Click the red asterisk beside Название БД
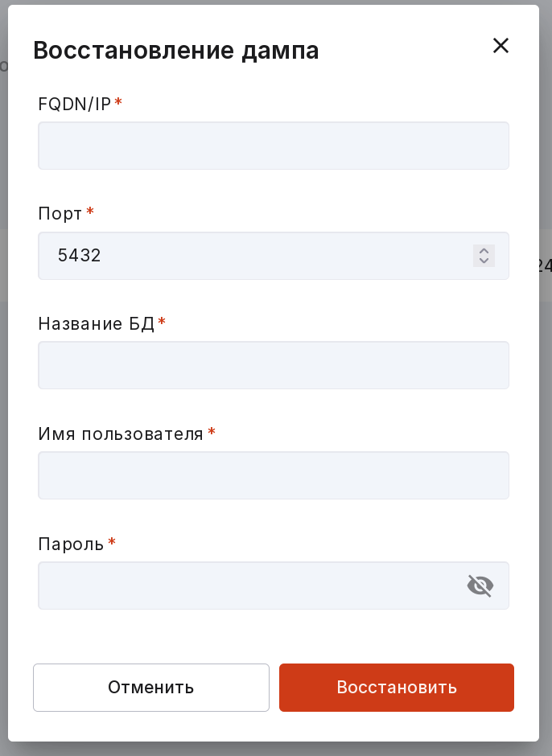This screenshot has height=756, width=552. [162, 321]
